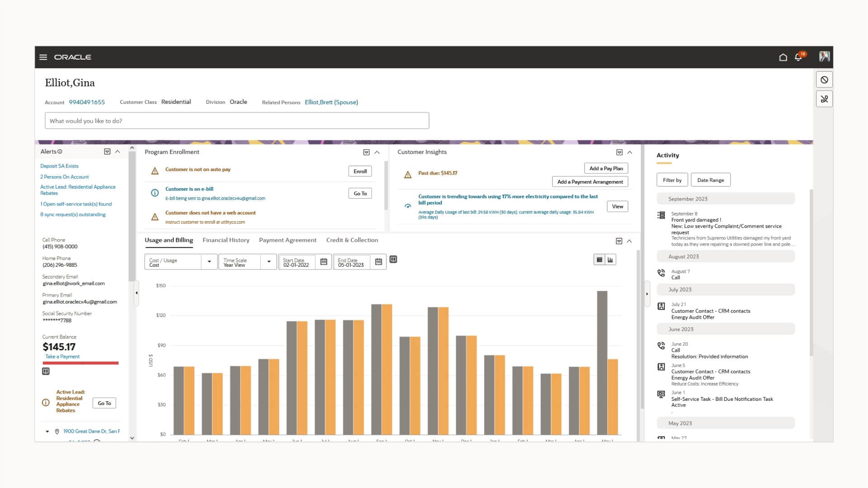Click the book icon under Current Balance

46,372
